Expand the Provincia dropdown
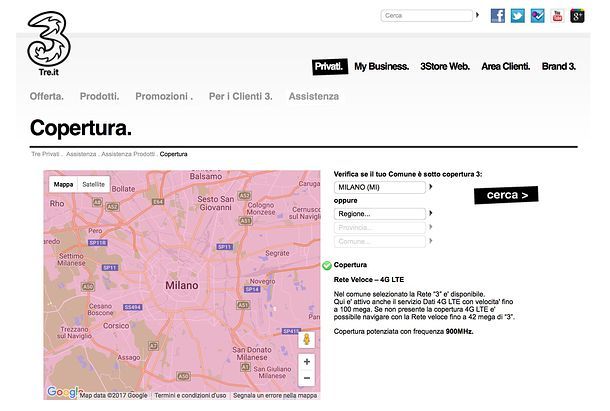Screen dimensions: 610x411 [x=380, y=228]
